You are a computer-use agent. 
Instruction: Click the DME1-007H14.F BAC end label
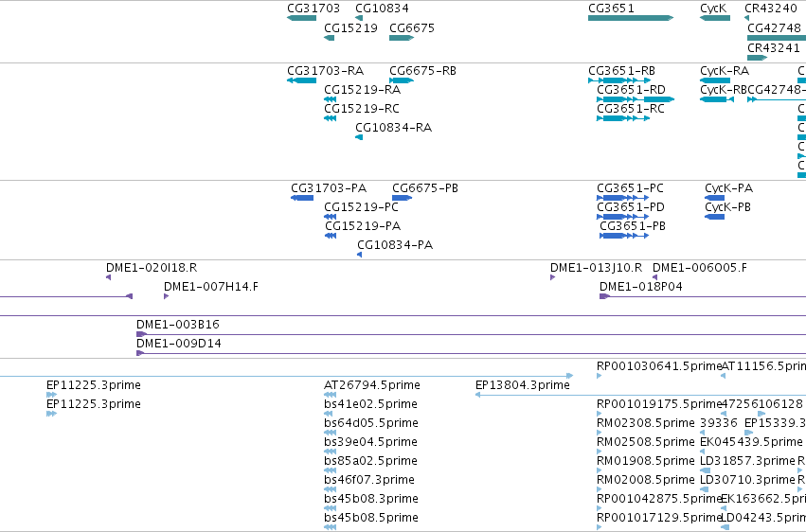tap(211, 287)
